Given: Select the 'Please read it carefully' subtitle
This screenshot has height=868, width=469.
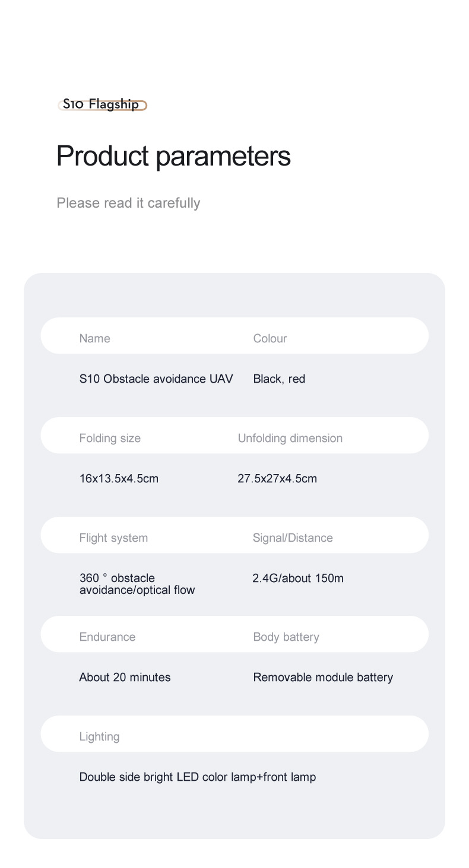Looking at the screenshot, I should (x=128, y=203).
